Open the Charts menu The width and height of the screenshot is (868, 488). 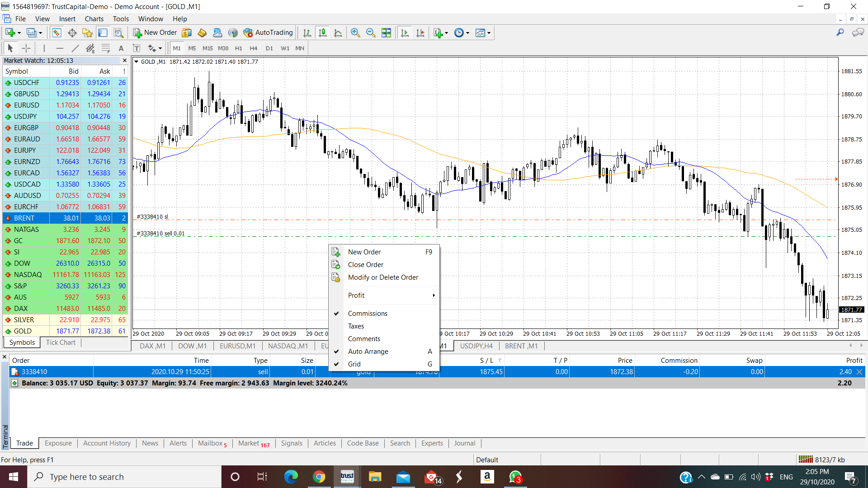94,19
